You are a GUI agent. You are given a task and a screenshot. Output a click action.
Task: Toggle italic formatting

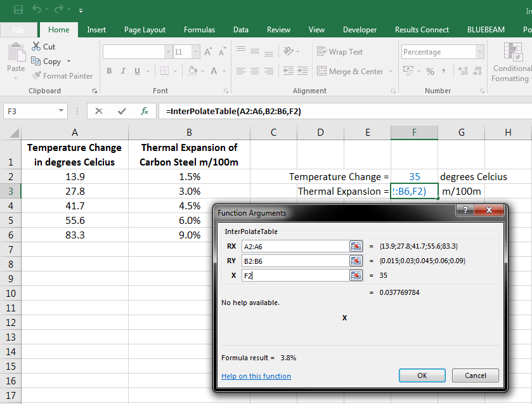click(x=122, y=71)
